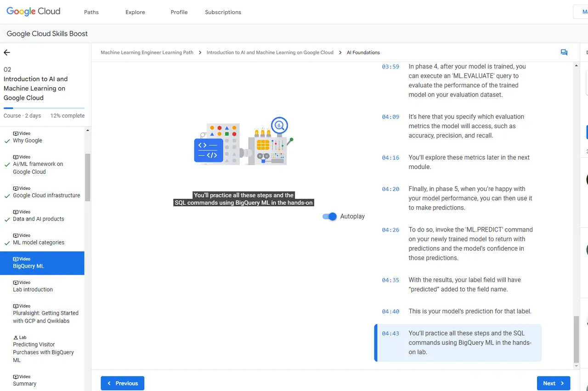Image resolution: width=588 pixels, height=391 pixels.
Task: Select the BigQuery ML video item
Action: click(x=42, y=263)
